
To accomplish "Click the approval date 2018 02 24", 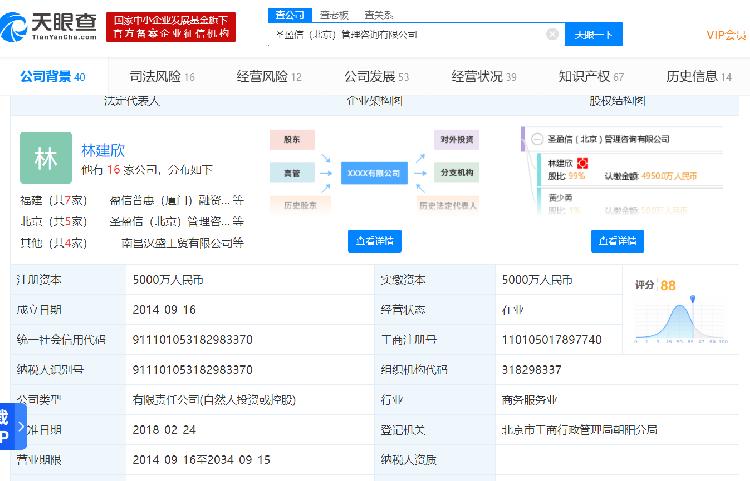I will point(164,430).
